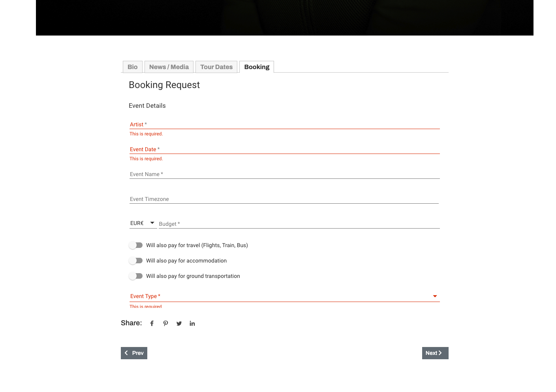The image size is (556, 392).
Task: Click into the Event Name field
Action: 284,174
